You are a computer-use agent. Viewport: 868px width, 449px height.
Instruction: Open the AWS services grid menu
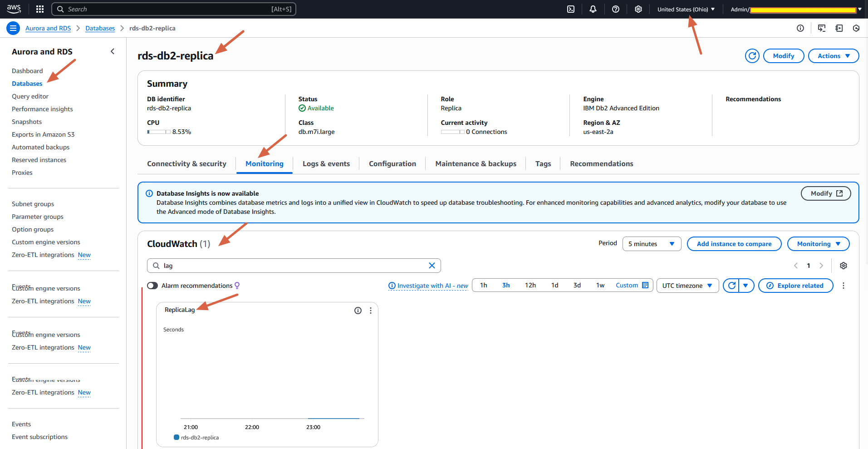coord(40,9)
